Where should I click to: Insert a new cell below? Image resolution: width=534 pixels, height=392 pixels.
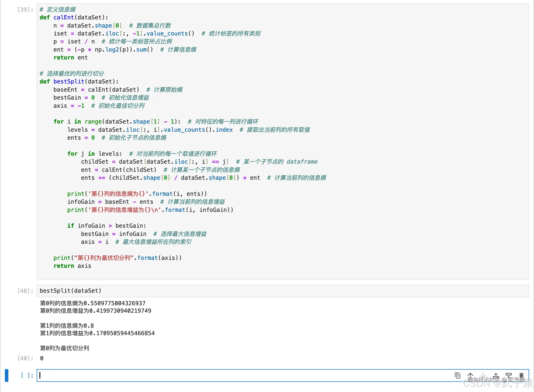point(509,375)
